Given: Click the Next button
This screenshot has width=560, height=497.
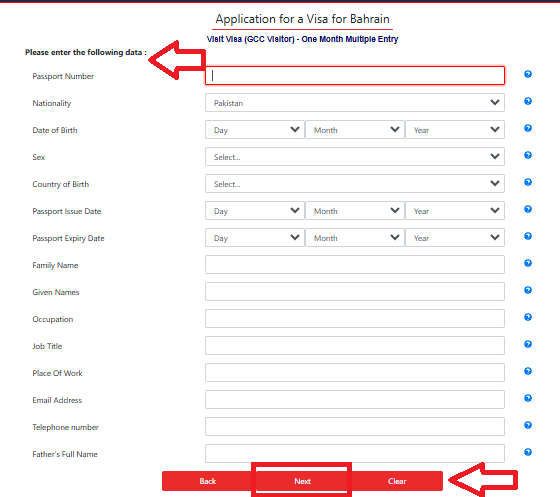Looking at the screenshot, I should (x=302, y=481).
